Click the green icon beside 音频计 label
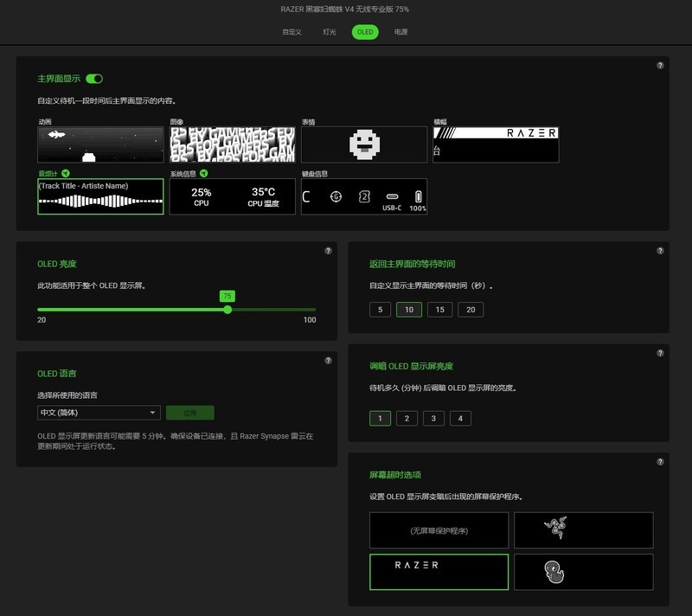This screenshot has height=616, width=692. 66,173
